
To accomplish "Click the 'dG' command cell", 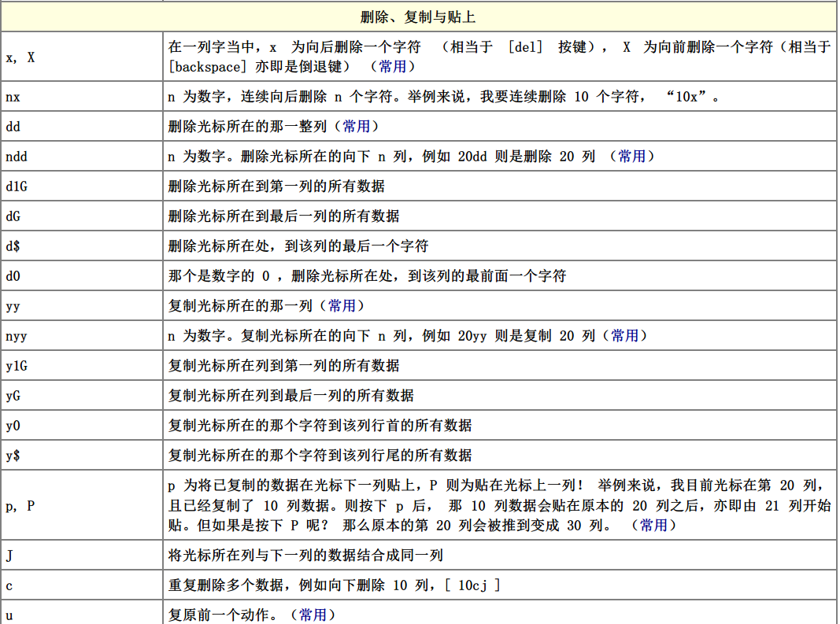I will 82,216.
